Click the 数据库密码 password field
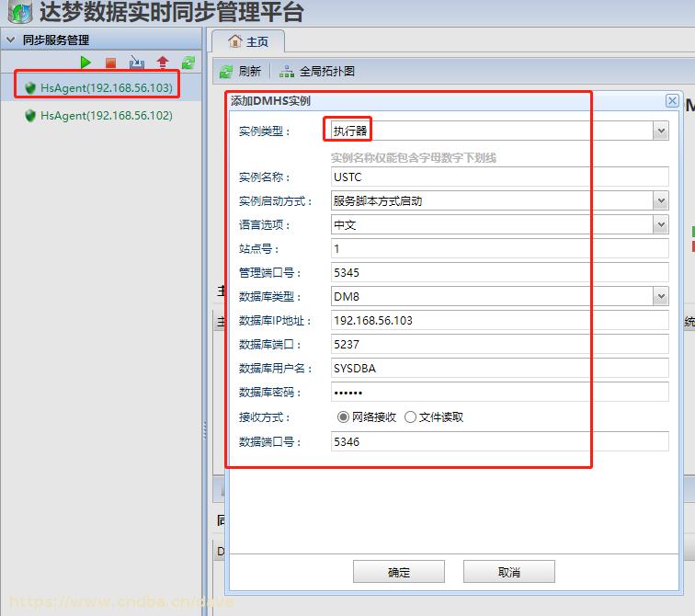 (x=499, y=393)
